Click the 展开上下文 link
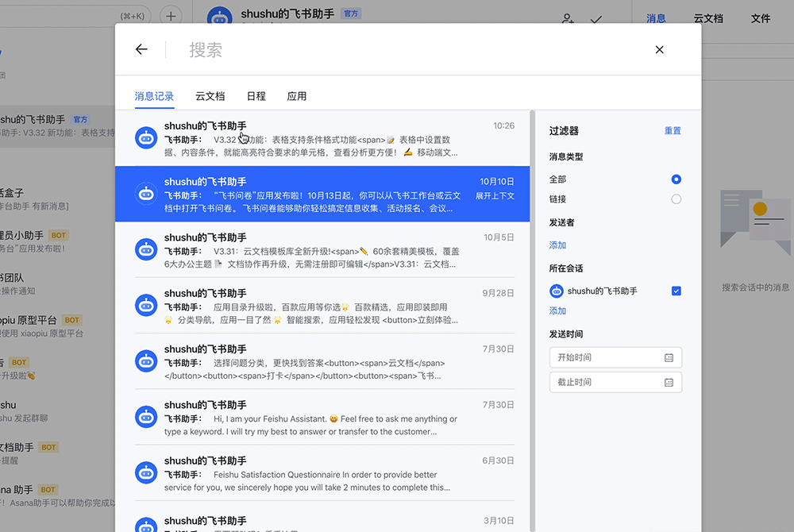 tap(495, 196)
